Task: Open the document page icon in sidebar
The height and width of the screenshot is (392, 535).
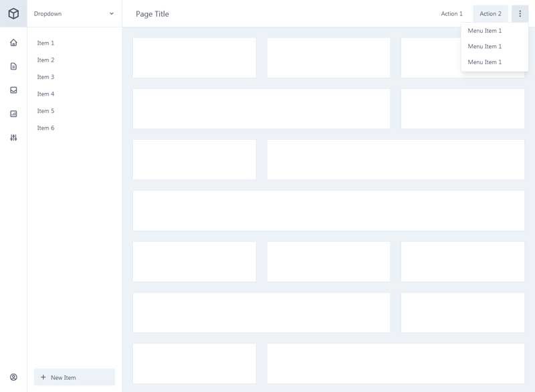Action: pos(13,66)
